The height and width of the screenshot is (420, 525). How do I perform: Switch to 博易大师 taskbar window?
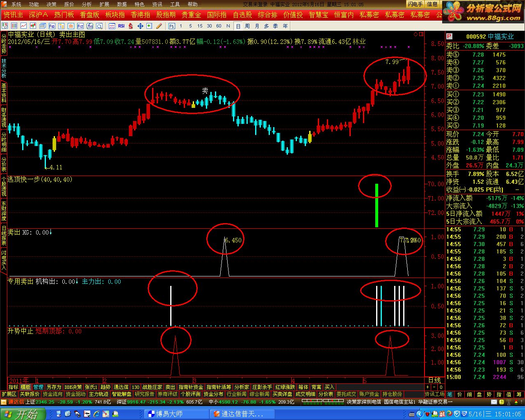pos(176,414)
